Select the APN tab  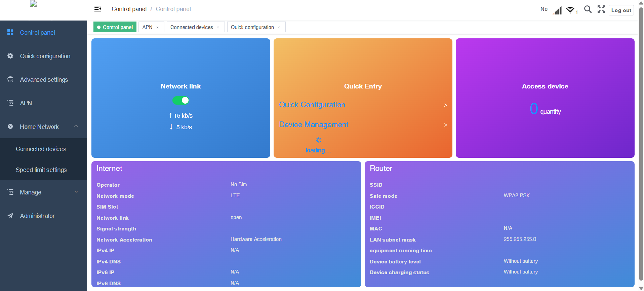pyautogui.click(x=147, y=27)
